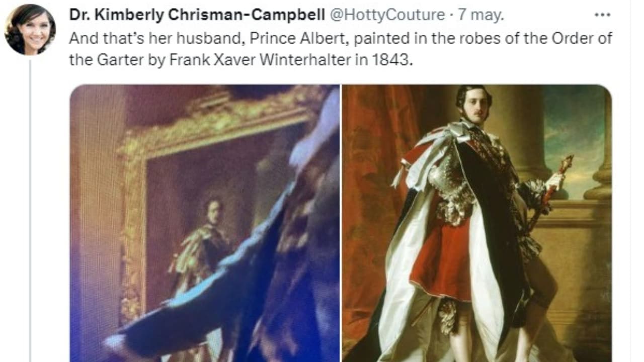Open Dr. Kimberly Chrisman-Campbell's profile name link
The height and width of the screenshot is (362, 644).
click(197, 16)
